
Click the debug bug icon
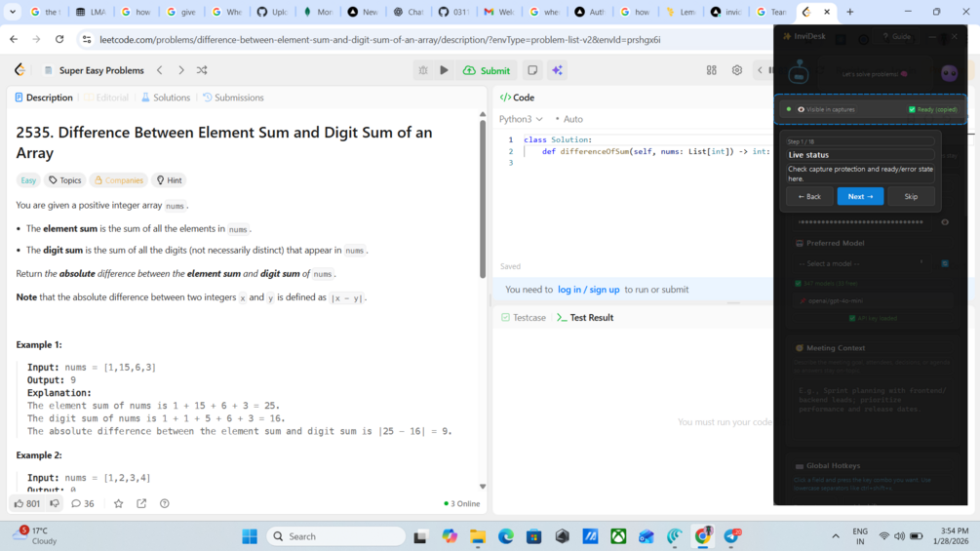[x=423, y=70]
